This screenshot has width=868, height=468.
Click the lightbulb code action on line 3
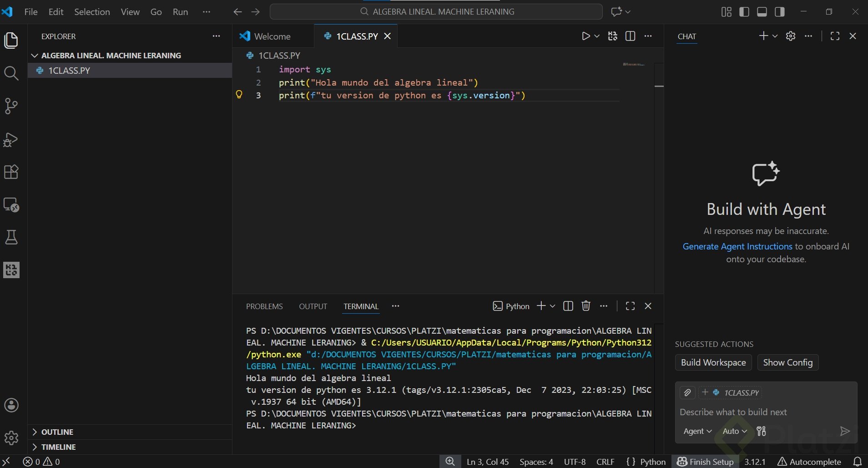(x=239, y=95)
